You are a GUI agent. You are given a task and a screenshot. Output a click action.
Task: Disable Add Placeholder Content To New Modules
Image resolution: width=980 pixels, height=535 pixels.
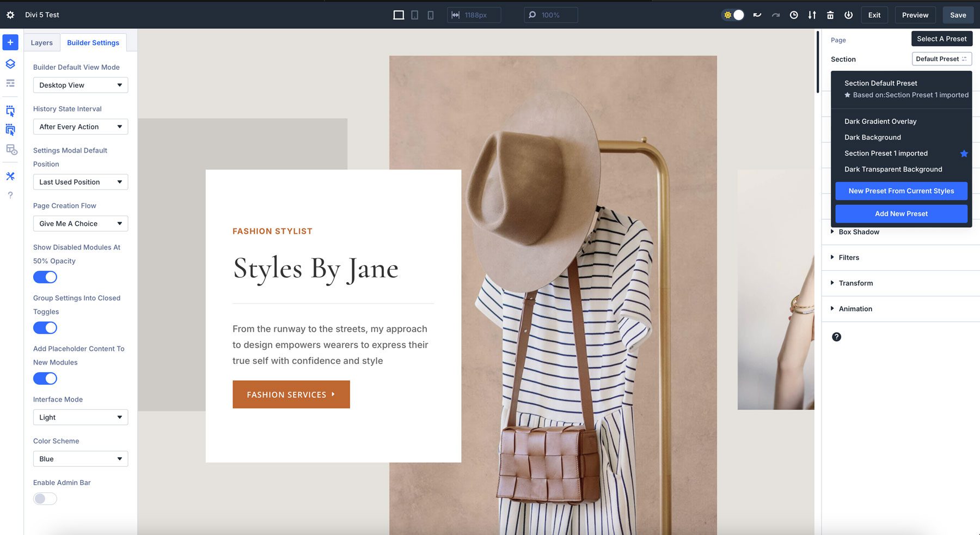tap(45, 378)
